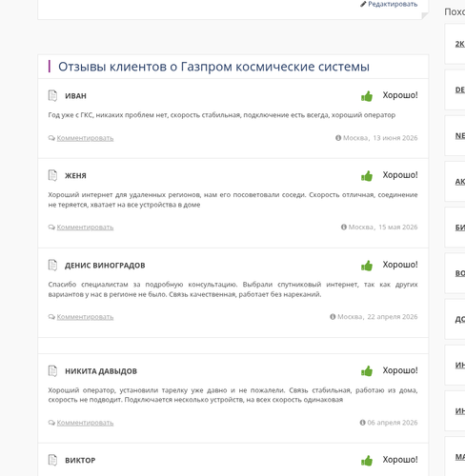Image resolution: width=465 pixels, height=476 pixels.
Task: Click Комментировать under НИКИТА ДАВЫДОВ's review
Action: click(85, 423)
